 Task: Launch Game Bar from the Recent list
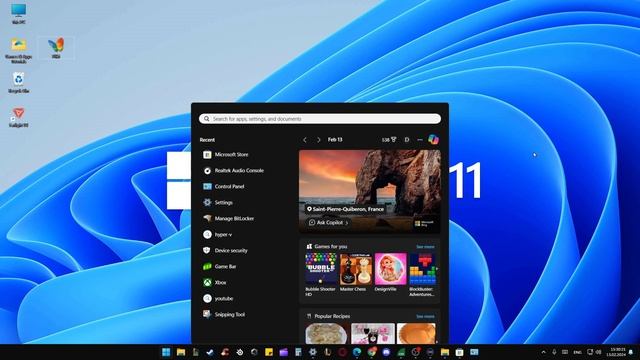(219, 267)
